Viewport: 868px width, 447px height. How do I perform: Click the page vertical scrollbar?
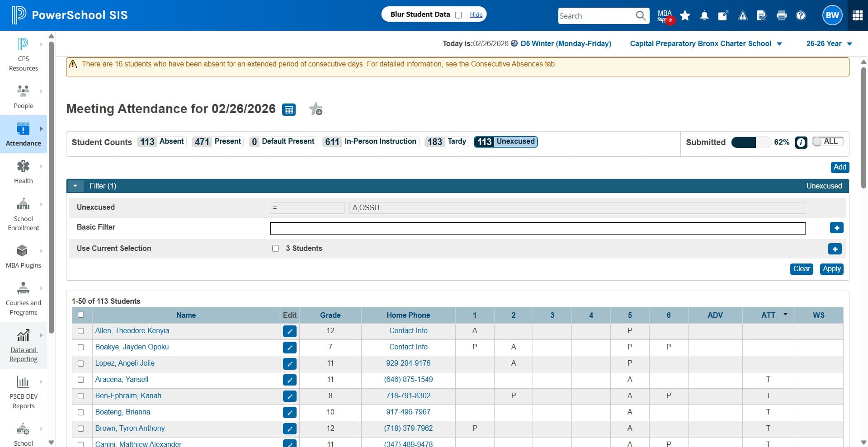863,127
